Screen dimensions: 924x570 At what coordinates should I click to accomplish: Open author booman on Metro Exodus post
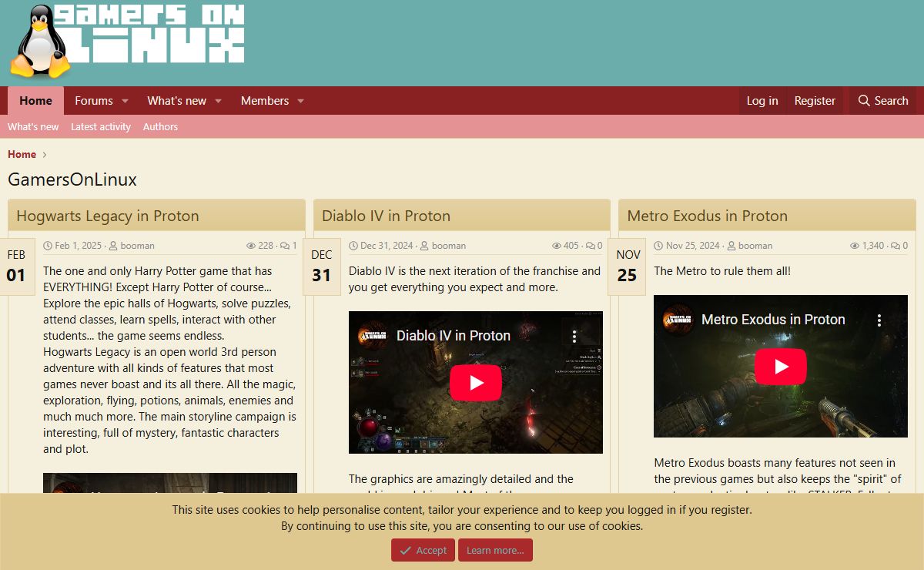point(755,246)
